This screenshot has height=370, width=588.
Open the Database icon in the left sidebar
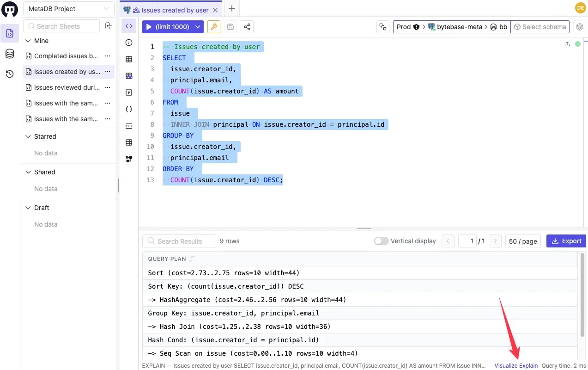coord(10,54)
